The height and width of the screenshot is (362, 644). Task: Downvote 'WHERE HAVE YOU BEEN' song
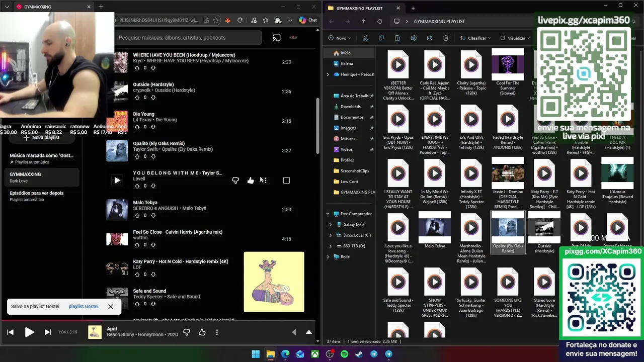(153, 68)
